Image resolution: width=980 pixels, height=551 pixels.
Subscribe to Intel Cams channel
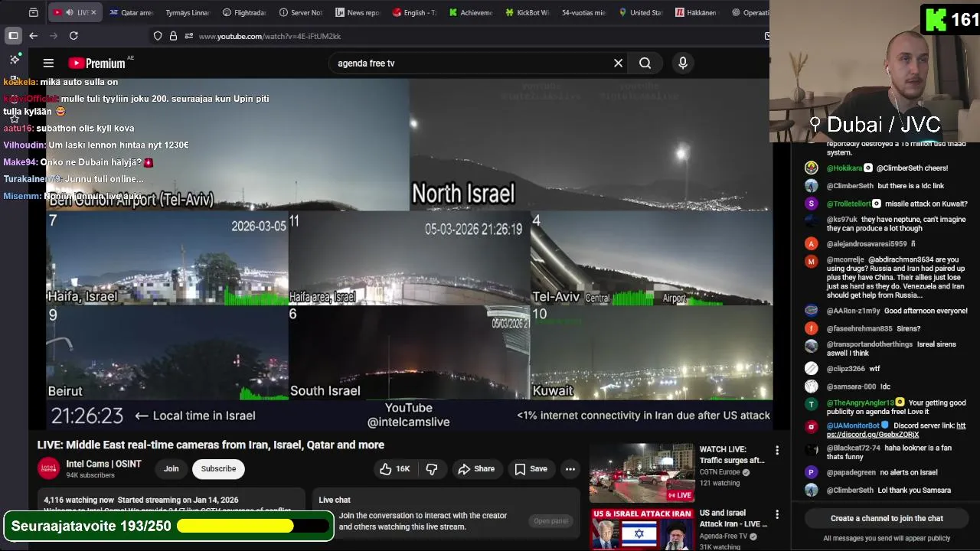coord(218,469)
